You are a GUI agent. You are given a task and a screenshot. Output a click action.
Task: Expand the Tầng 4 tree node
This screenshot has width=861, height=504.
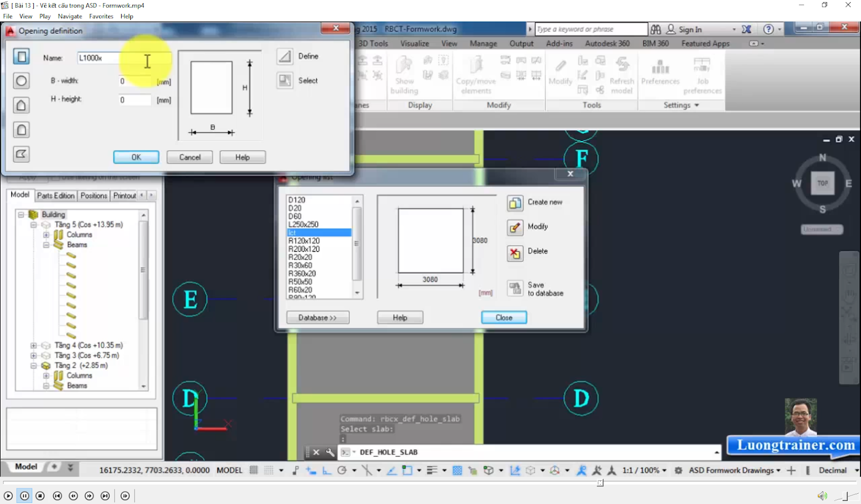[x=33, y=345]
